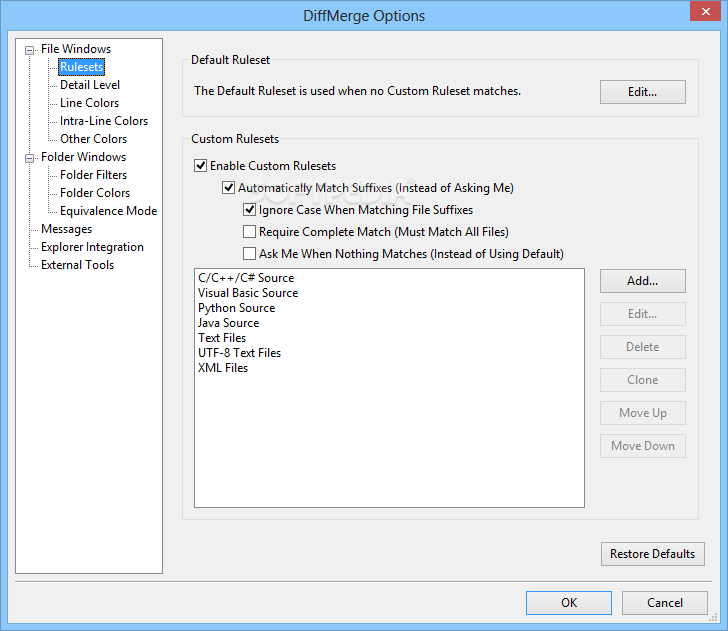Click the Move Down button

point(643,446)
